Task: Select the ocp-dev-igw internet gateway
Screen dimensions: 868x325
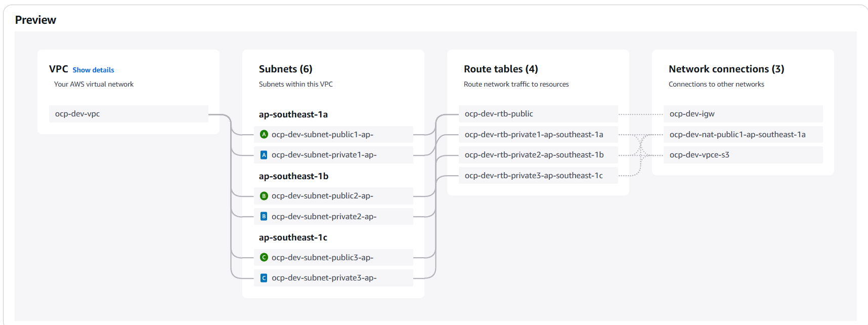Action: pos(743,114)
